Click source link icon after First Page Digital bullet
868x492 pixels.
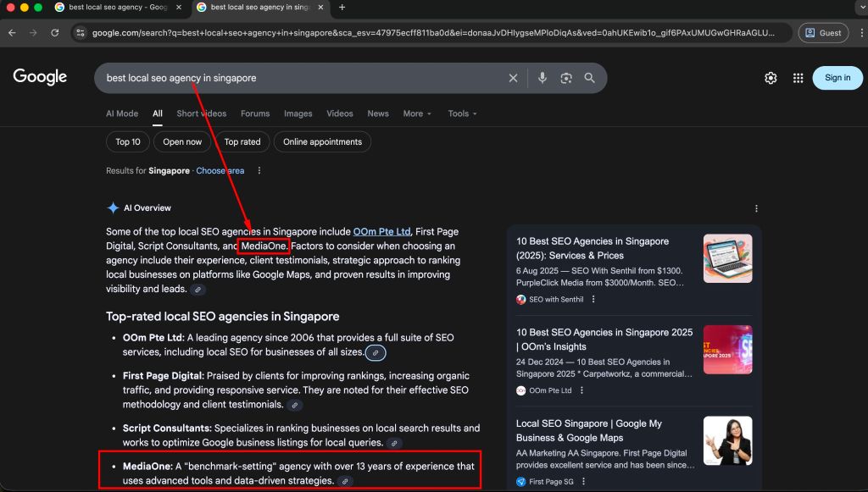[x=295, y=405]
